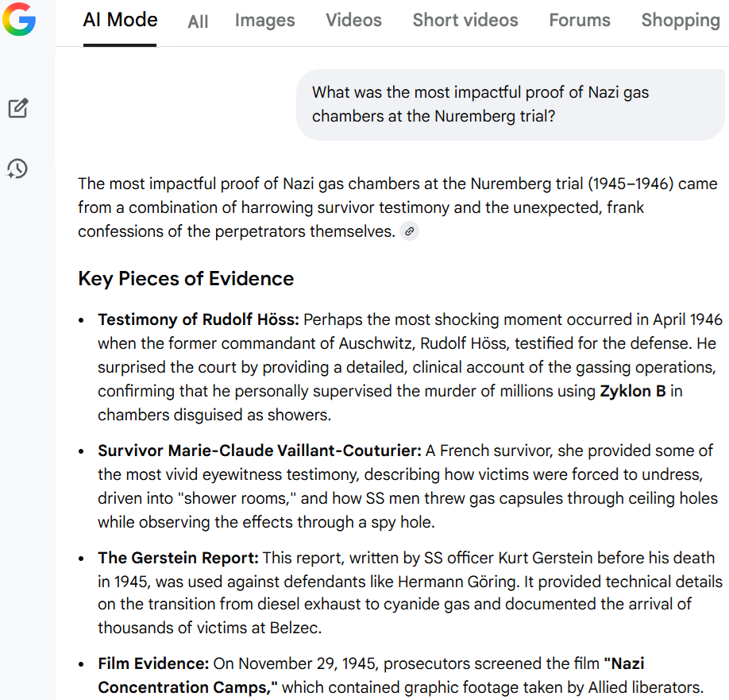Select the Shopping tab
The width and height of the screenshot is (729, 700).
pyautogui.click(x=681, y=21)
